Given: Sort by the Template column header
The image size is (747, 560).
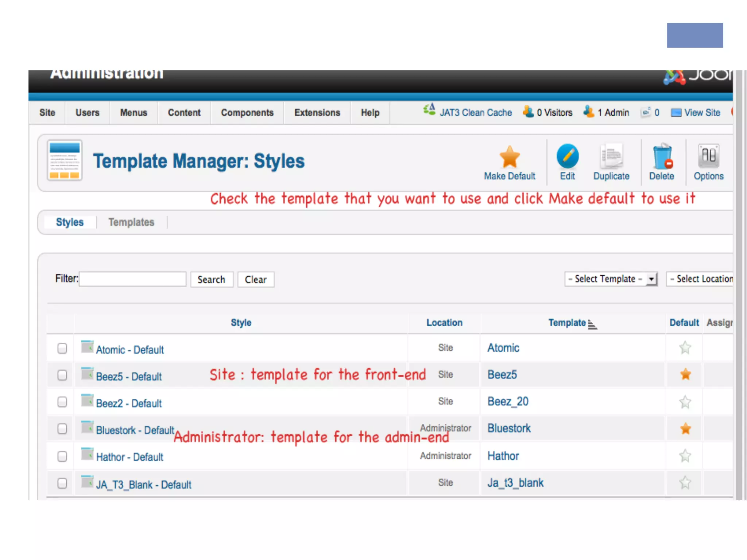Looking at the screenshot, I should (567, 323).
